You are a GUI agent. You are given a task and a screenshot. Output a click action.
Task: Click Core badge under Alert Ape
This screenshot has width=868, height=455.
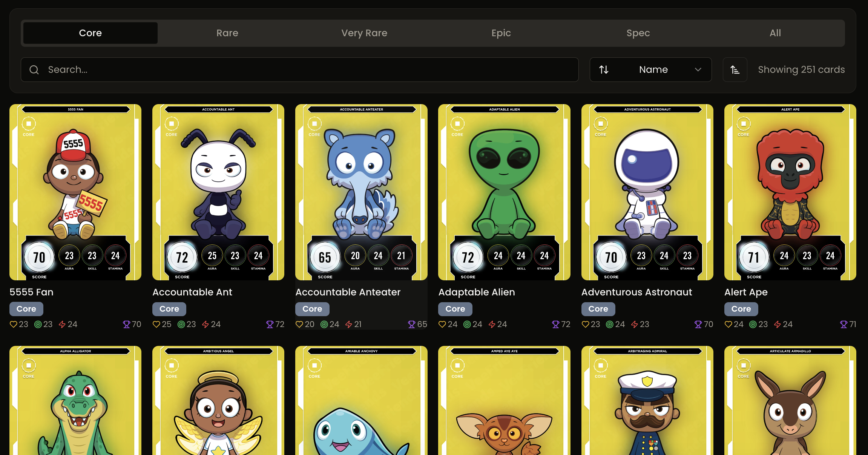(x=741, y=309)
